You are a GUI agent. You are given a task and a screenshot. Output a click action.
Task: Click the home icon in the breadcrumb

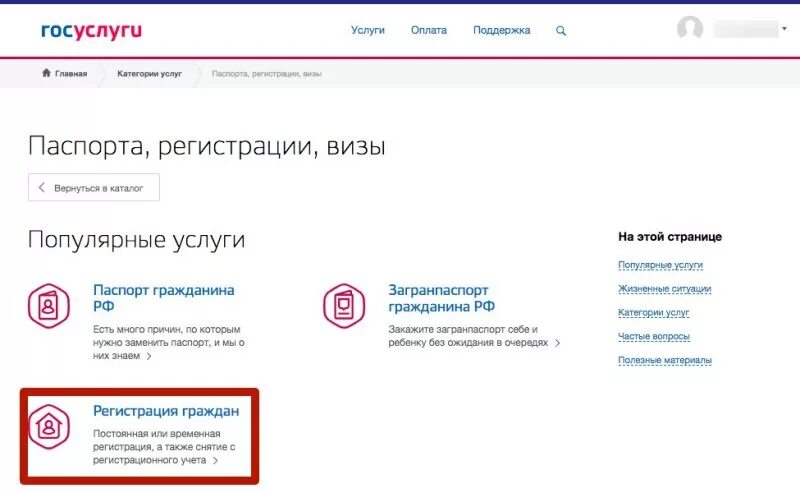coord(46,73)
